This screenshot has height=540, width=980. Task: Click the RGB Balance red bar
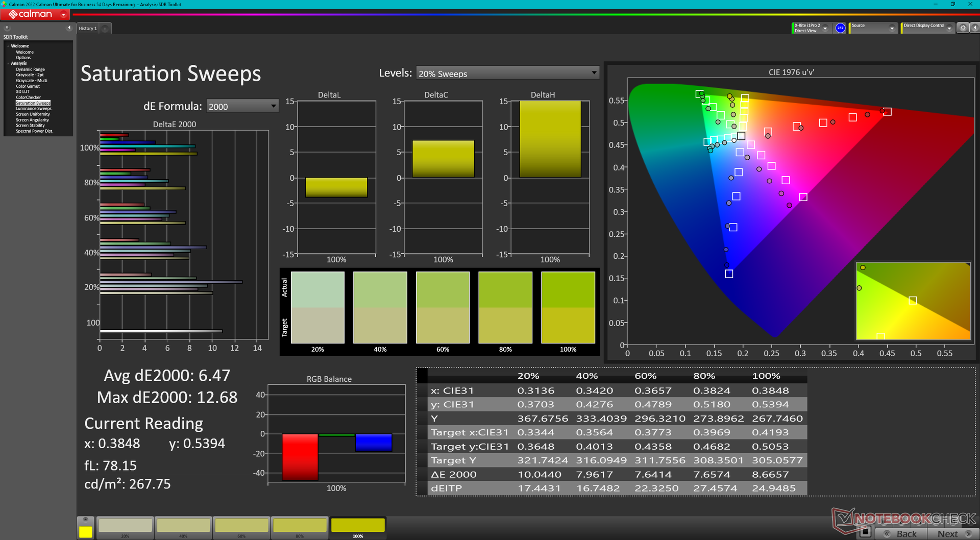300,457
